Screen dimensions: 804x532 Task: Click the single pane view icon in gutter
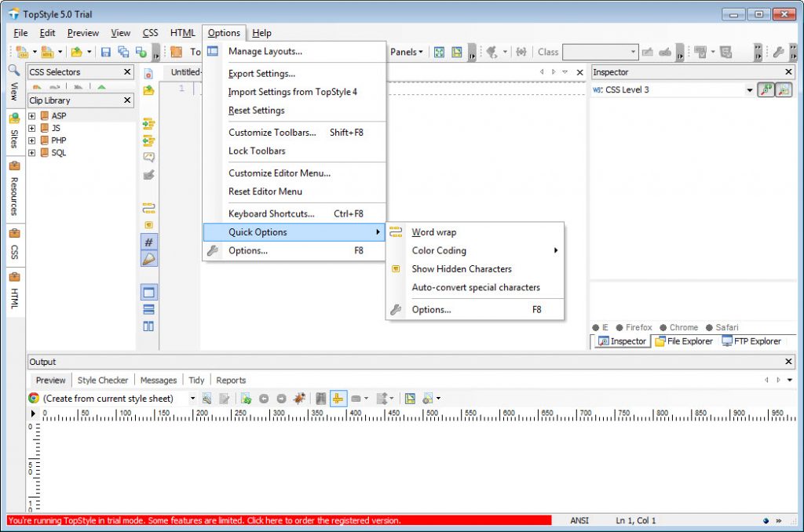point(148,292)
